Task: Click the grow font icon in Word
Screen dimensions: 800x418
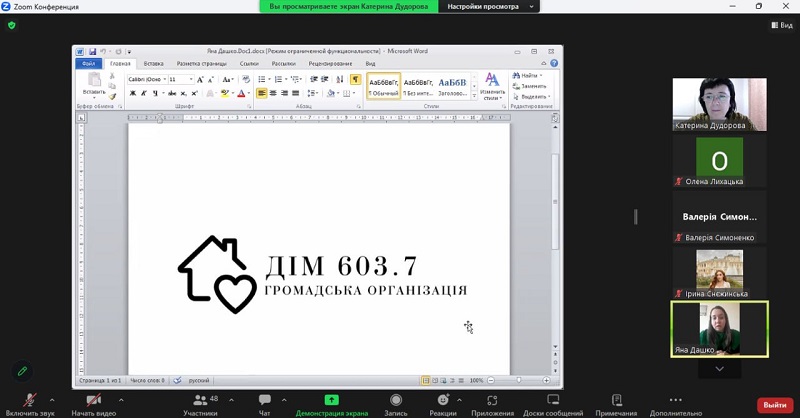Action: tap(200, 79)
